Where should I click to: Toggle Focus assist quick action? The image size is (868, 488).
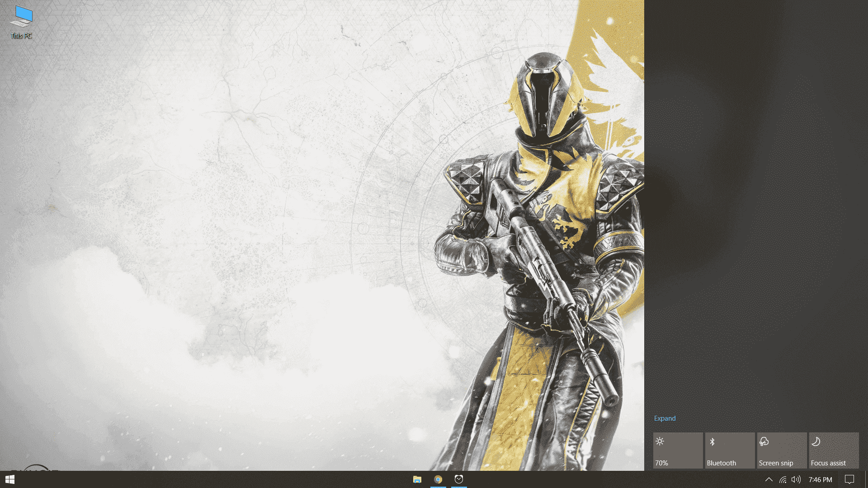834,450
